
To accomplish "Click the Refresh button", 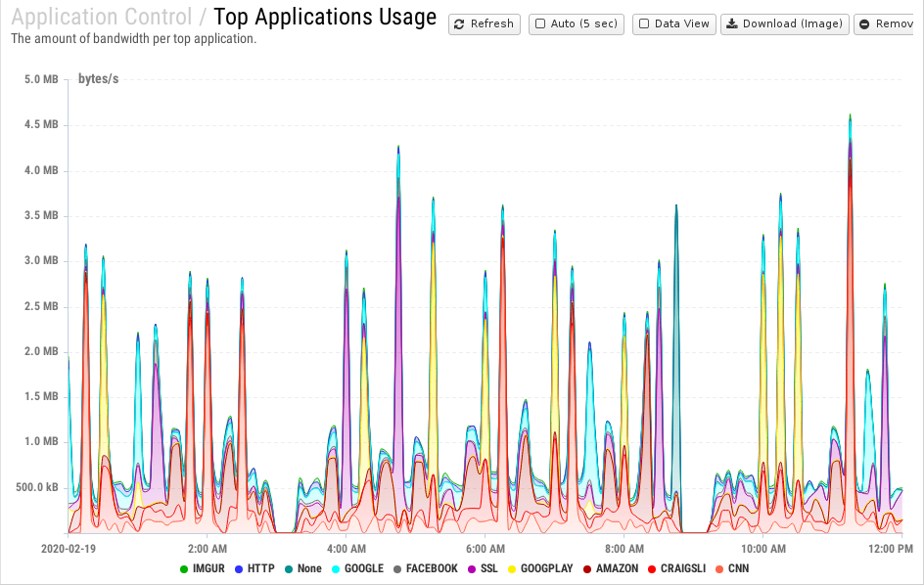I will coord(485,24).
